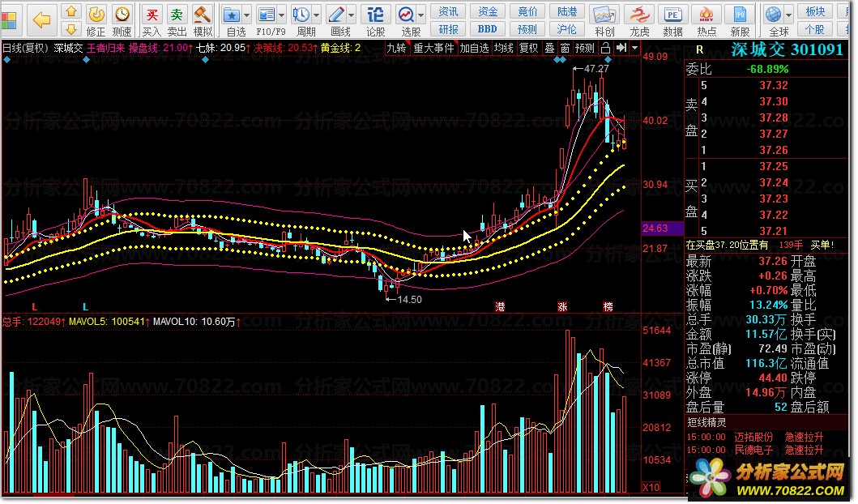The image size is (858, 504).
Task: Click the 板块 button
Action: (815, 11)
